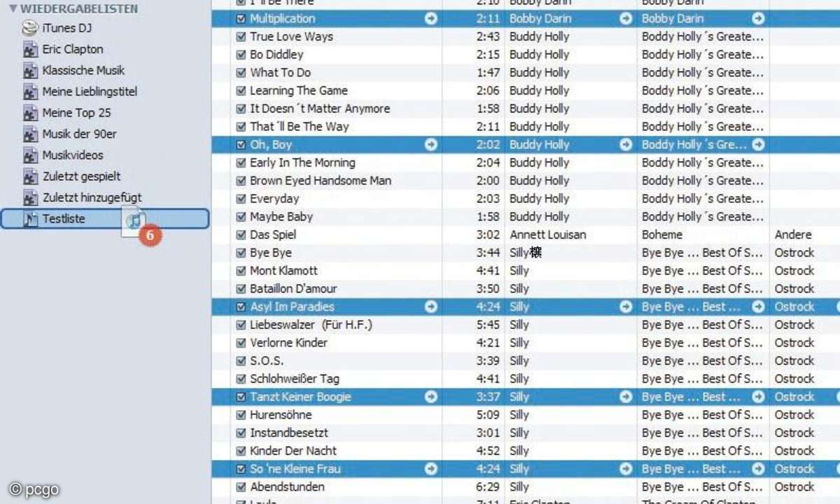Screen dimensions: 840x504
Task: Click the Zuletzt gespielt playlist icon
Action: [x=30, y=176]
